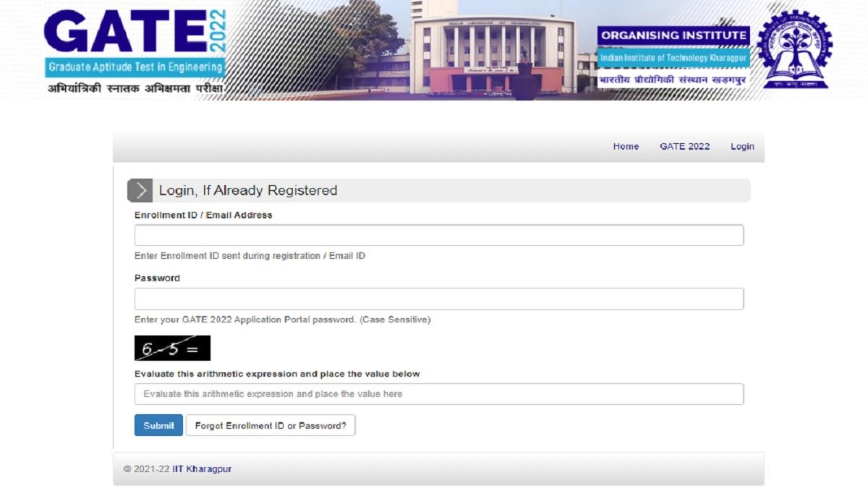Open Forgot Enrollment ID or Password page
Image resolution: width=868 pixels, height=488 pixels.
tap(270, 425)
